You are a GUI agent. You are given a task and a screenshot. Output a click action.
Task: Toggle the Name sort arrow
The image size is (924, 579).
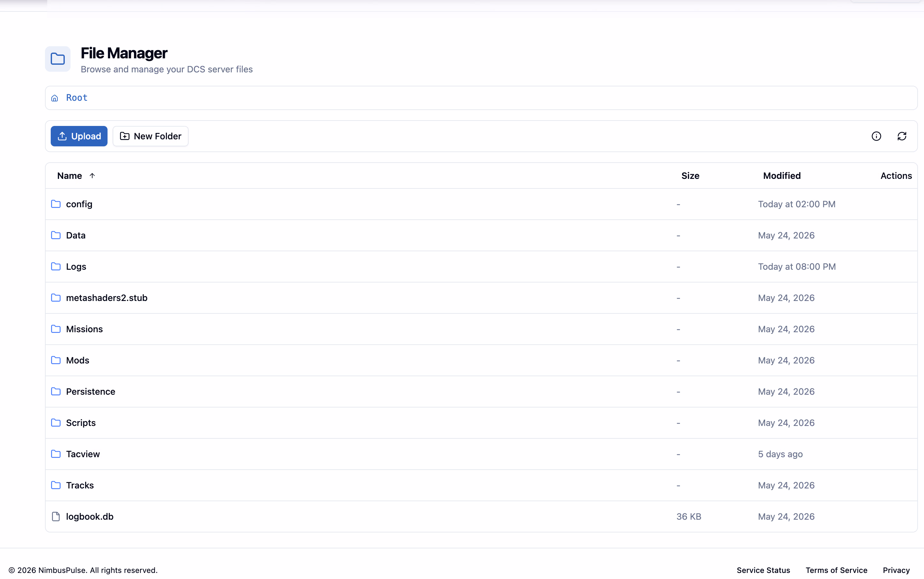click(x=92, y=176)
